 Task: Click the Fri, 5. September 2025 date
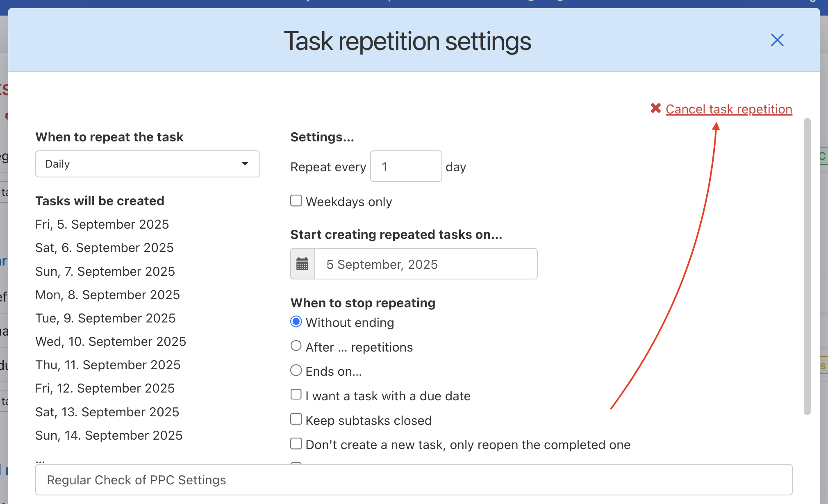(102, 224)
